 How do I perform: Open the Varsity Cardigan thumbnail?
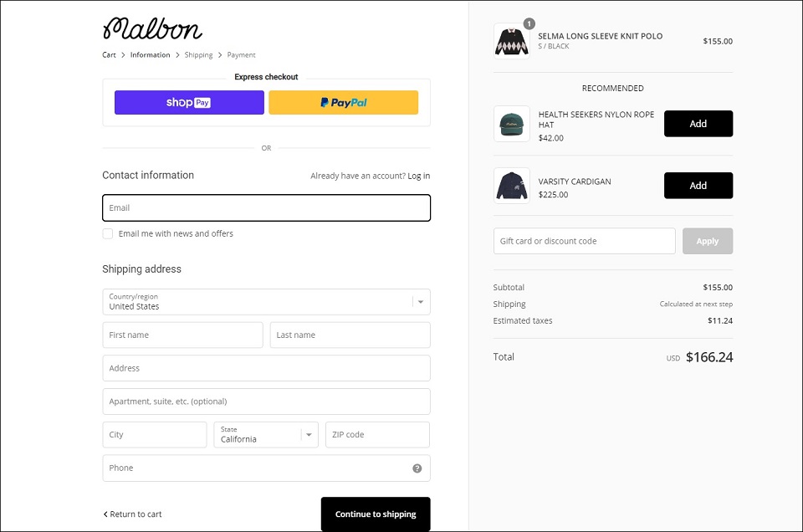tap(512, 186)
